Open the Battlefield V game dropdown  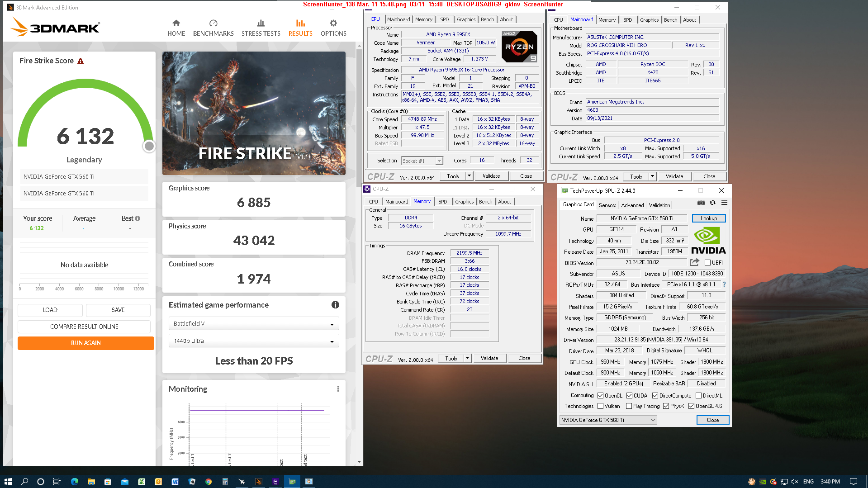[x=254, y=324]
